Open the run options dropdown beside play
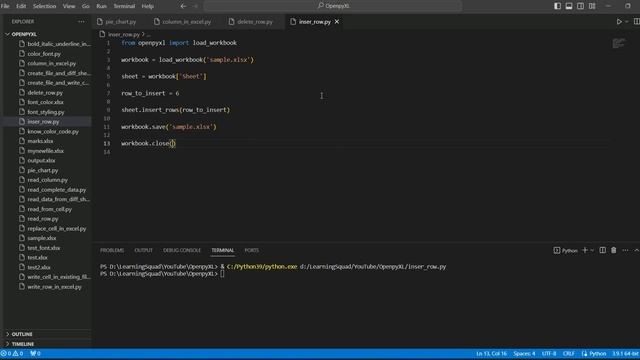Screen dimensions: 640x360 (x=627, y=22)
